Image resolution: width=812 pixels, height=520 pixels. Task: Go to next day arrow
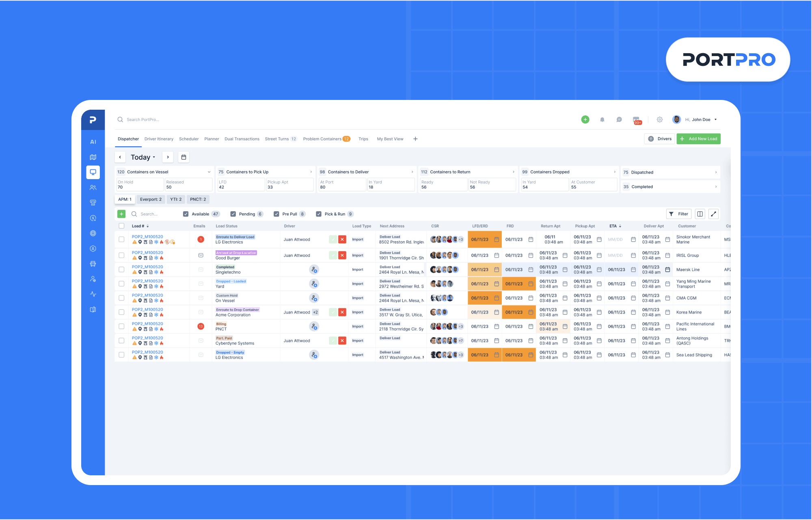168,157
